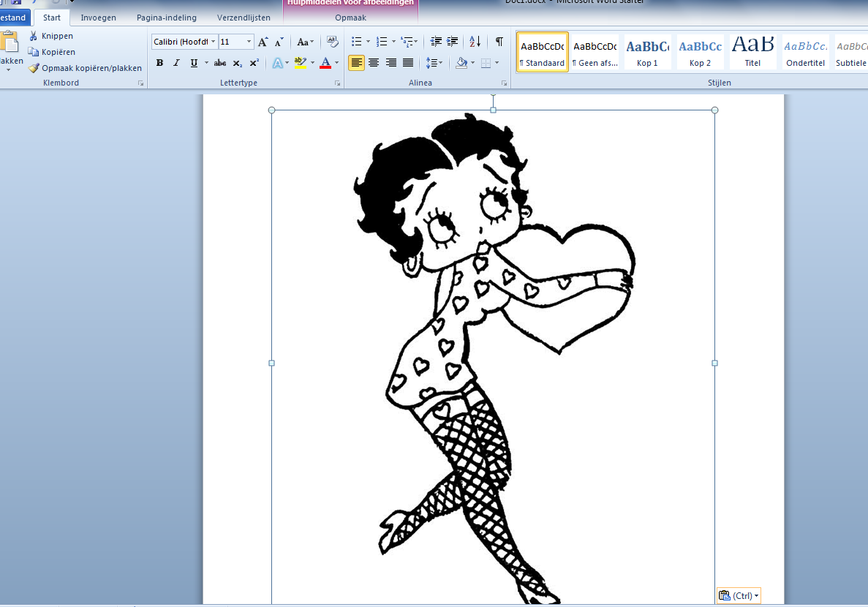868x607 pixels.
Task: Open the Opmaak picture tools tab
Action: [x=350, y=18]
